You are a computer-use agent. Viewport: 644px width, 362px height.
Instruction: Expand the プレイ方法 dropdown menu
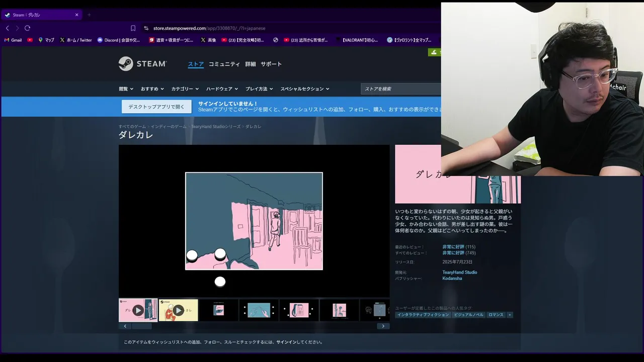pos(259,89)
